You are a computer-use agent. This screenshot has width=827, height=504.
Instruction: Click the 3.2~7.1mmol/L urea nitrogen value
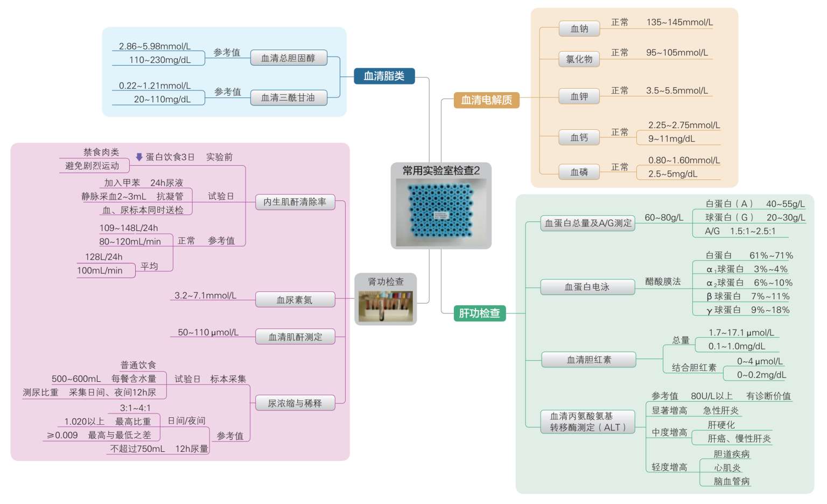205,295
